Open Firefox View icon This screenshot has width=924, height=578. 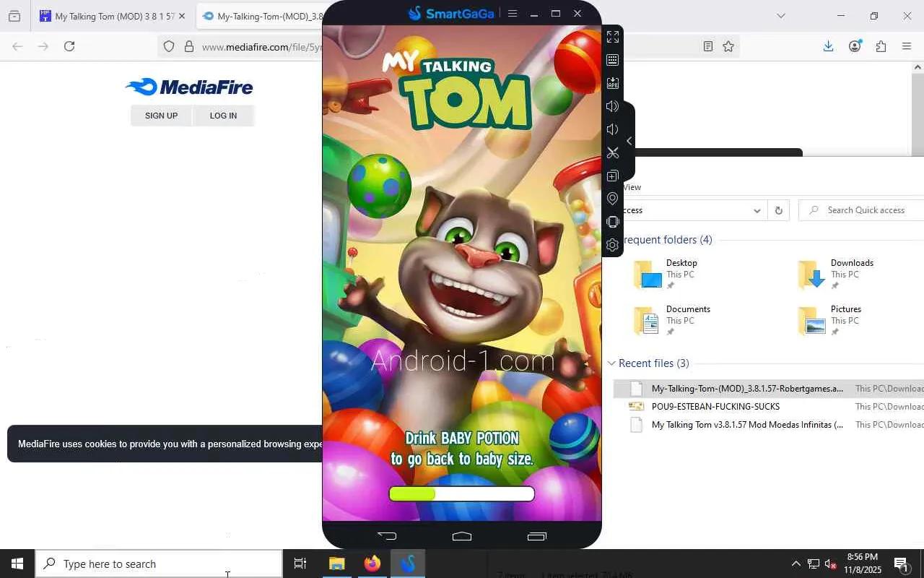point(14,16)
